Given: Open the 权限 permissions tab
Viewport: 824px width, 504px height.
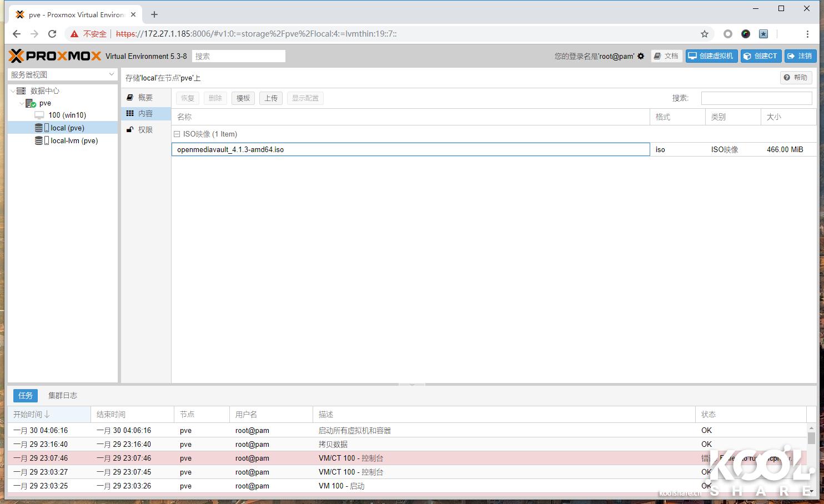Looking at the screenshot, I should click(x=145, y=130).
